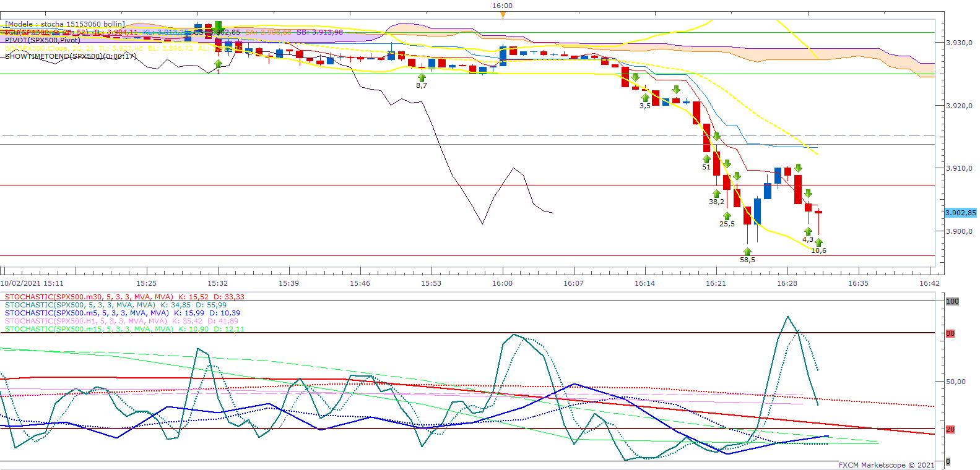Click the current price tag 3.902,85

[x=961, y=213]
